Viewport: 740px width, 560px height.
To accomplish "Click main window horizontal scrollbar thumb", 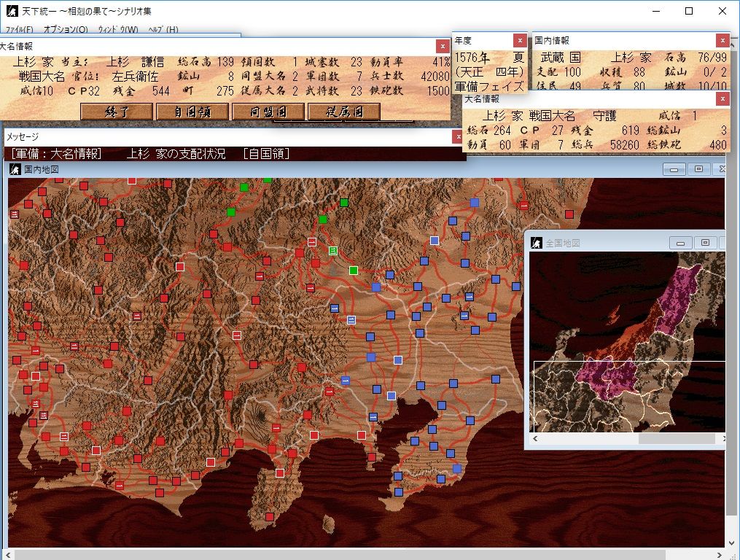I will pos(339,555).
